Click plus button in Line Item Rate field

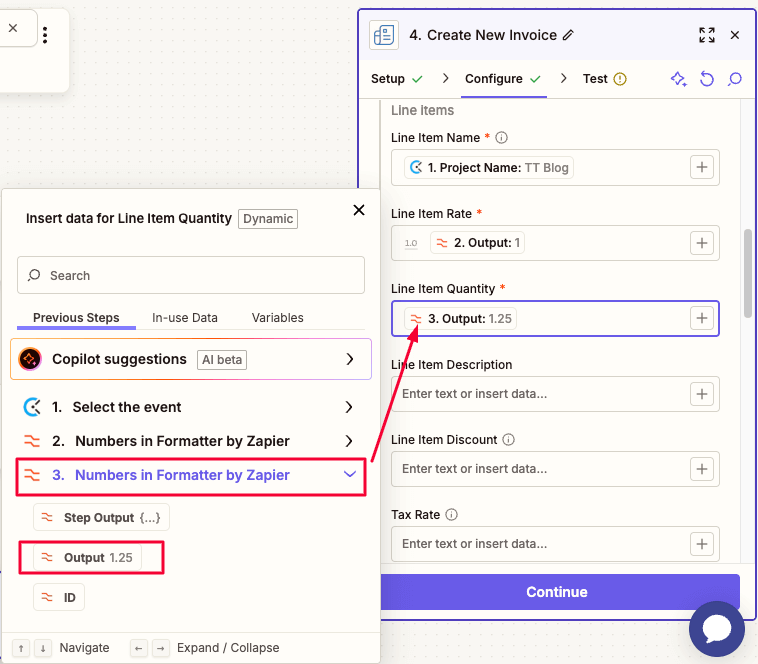[x=702, y=243]
